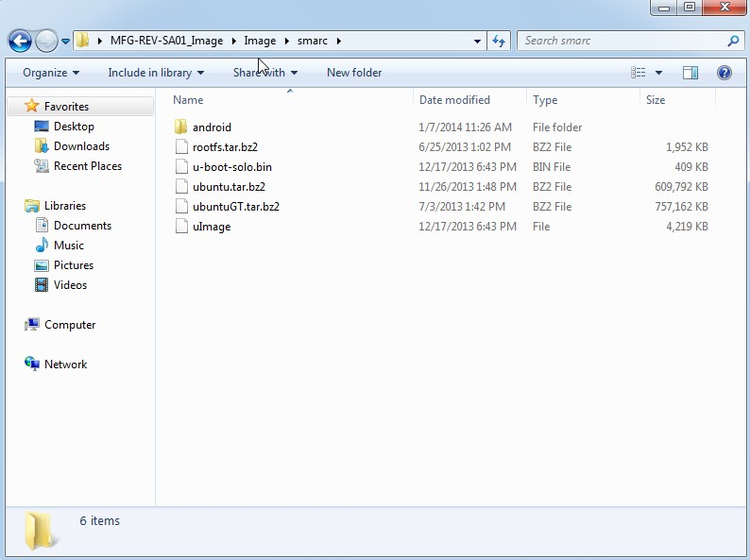750x560 pixels.
Task: Open the address bar previous locations dropdown
Action: pos(477,42)
